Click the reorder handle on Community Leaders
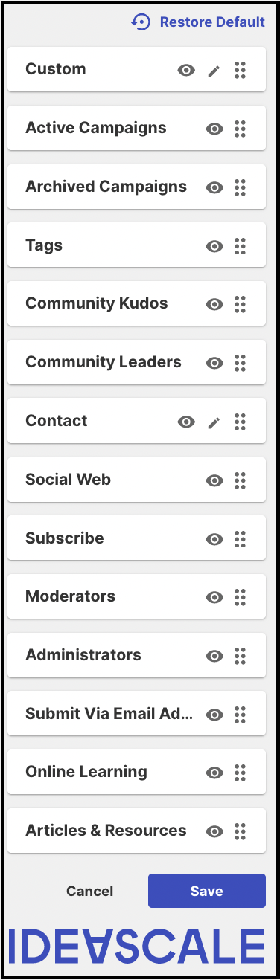280x980 pixels. click(240, 363)
